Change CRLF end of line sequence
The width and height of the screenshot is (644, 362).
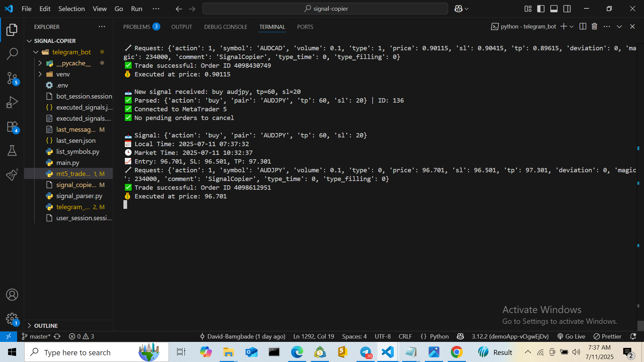(405, 336)
